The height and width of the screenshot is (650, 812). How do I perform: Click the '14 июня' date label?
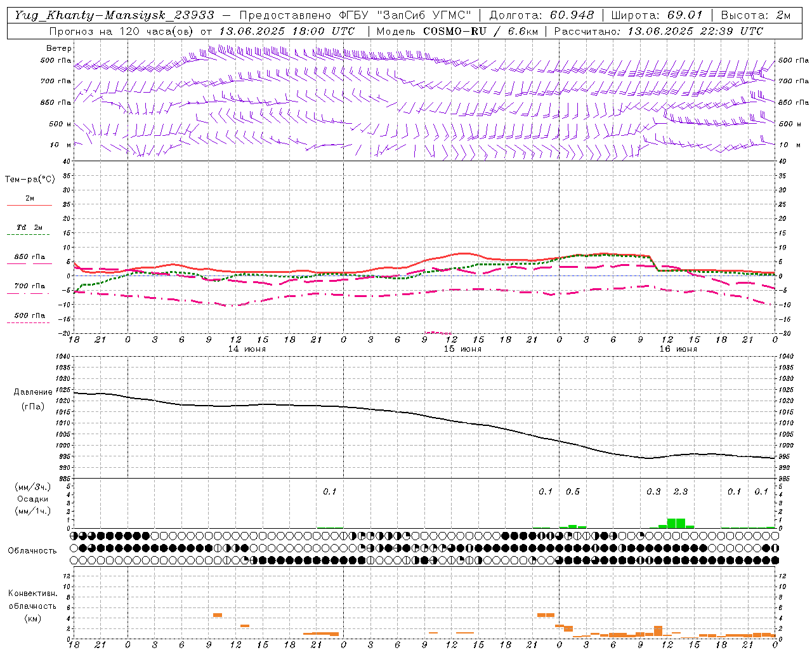click(247, 348)
